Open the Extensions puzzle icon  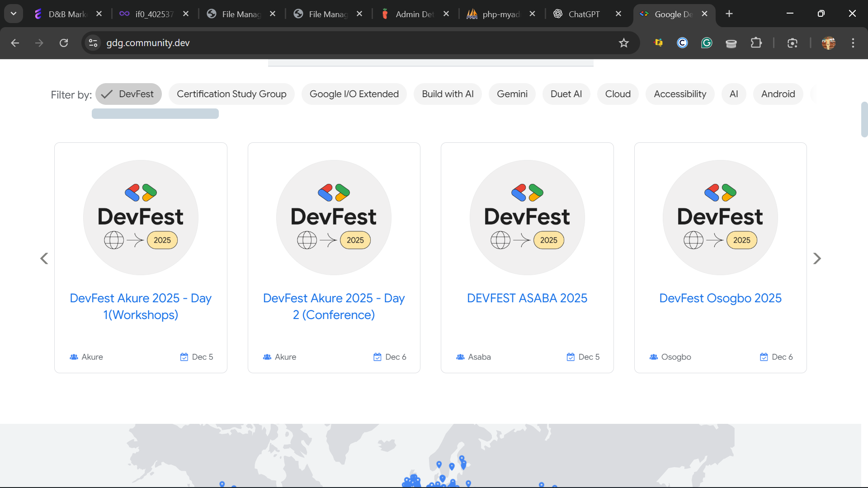(756, 43)
